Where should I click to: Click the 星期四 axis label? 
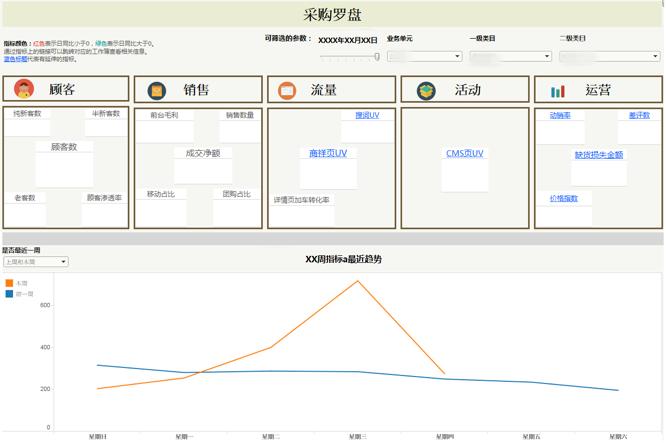(445, 436)
